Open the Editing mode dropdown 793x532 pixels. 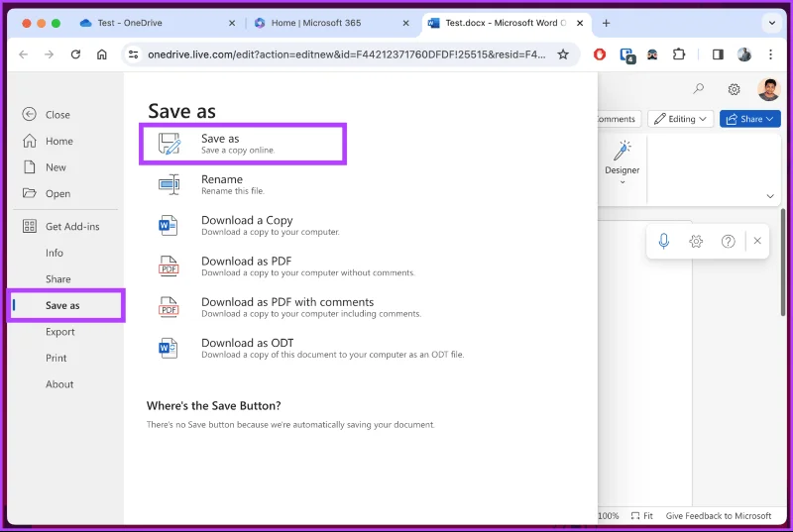click(680, 119)
